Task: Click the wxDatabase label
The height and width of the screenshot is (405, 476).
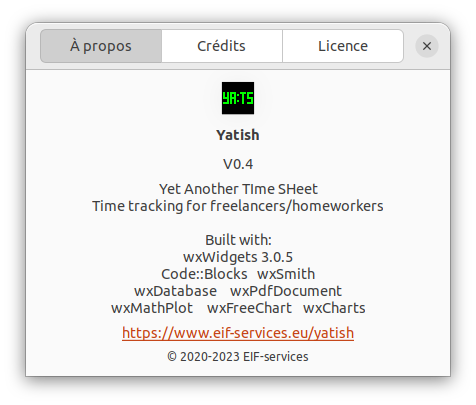Action: tap(175, 291)
